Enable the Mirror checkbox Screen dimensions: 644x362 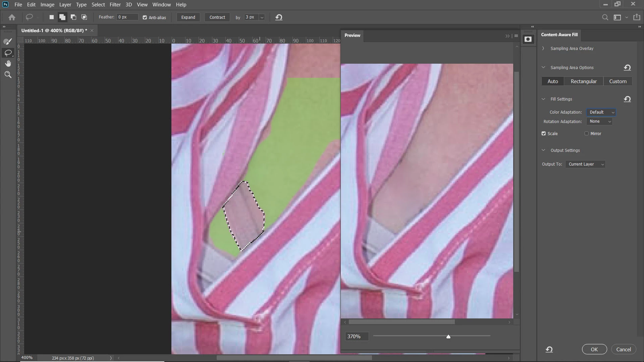[x=587, y=133]
